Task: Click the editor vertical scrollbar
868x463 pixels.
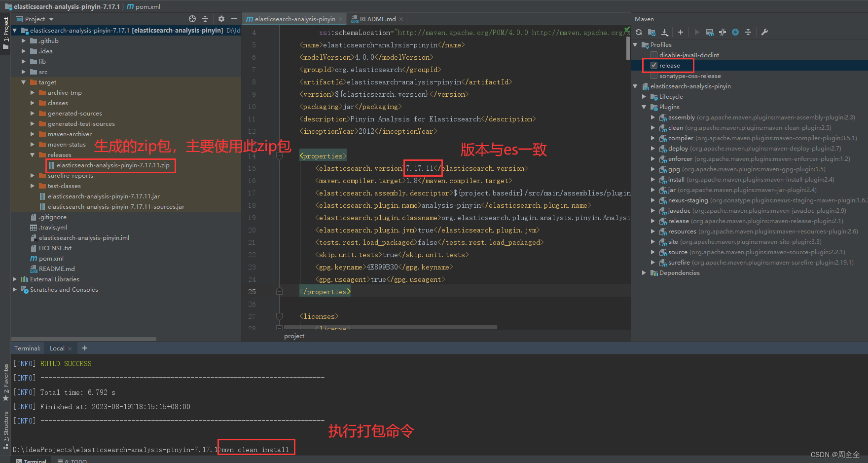Action: pos(628,49)
